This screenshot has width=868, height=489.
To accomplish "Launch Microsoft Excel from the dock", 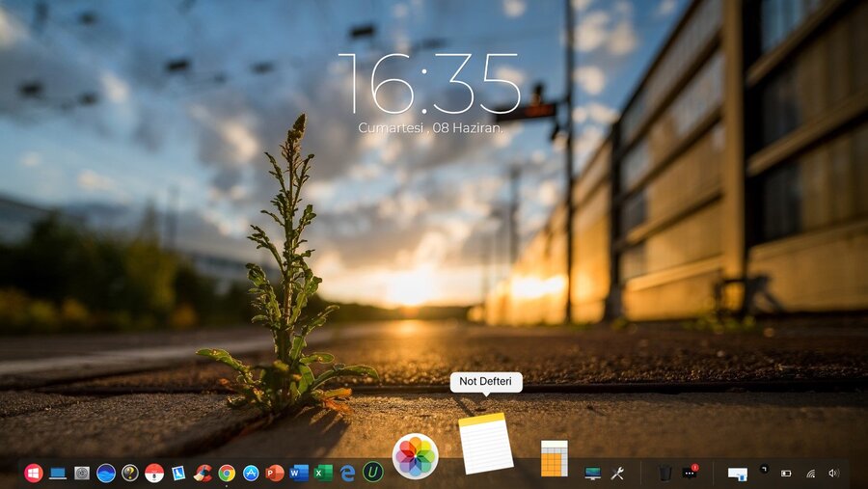I will [323, 473].
